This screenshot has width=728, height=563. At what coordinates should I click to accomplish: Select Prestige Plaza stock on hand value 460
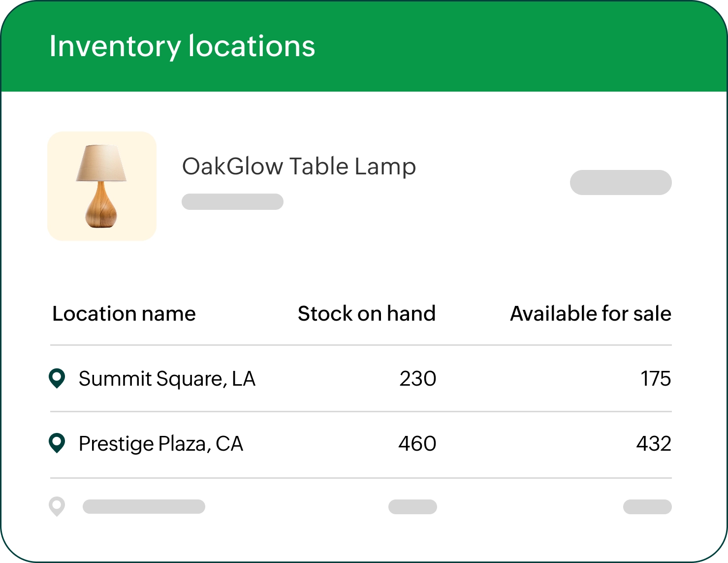(417, 444)
